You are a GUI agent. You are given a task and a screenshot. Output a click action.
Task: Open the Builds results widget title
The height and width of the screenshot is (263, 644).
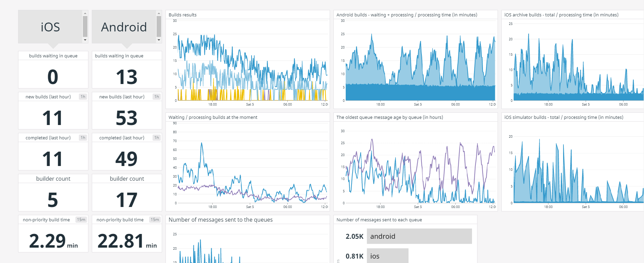[x=183, y=15]
